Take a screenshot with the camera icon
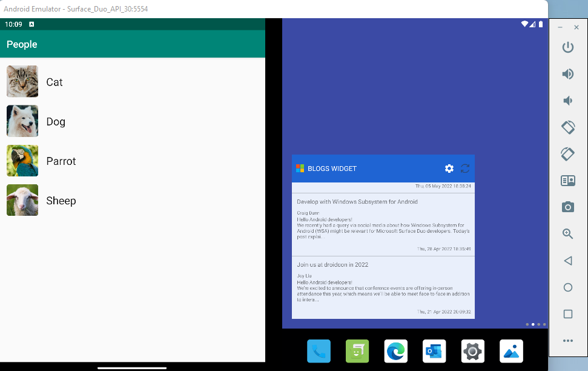Viewport: 588px width, 371px height. [567, 207]
